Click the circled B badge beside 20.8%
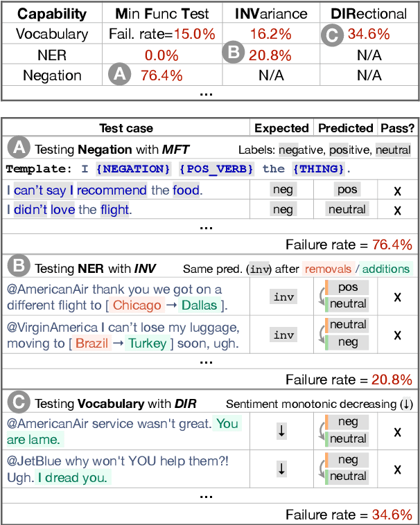420x525 pixels. (x=232, y=54)
